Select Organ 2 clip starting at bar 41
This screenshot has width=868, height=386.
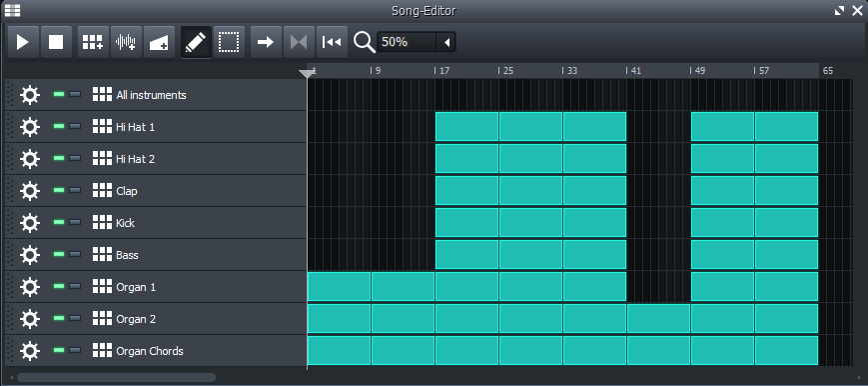coord(659,318)
